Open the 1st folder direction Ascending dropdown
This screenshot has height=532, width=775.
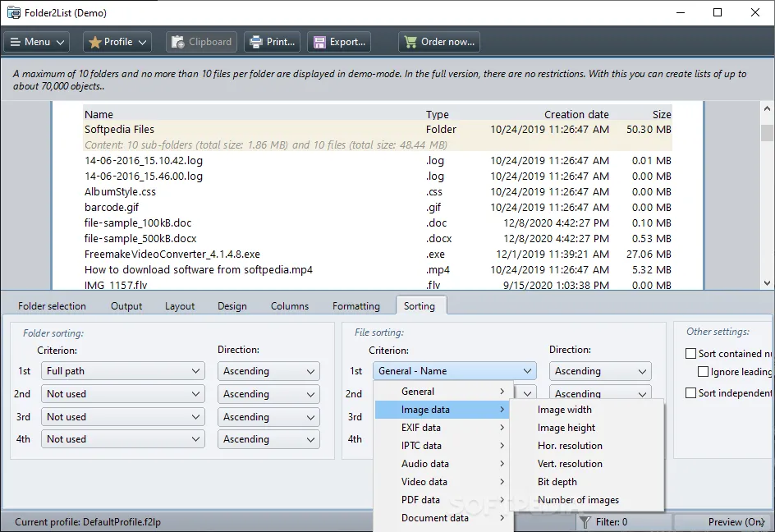[269, 371]
